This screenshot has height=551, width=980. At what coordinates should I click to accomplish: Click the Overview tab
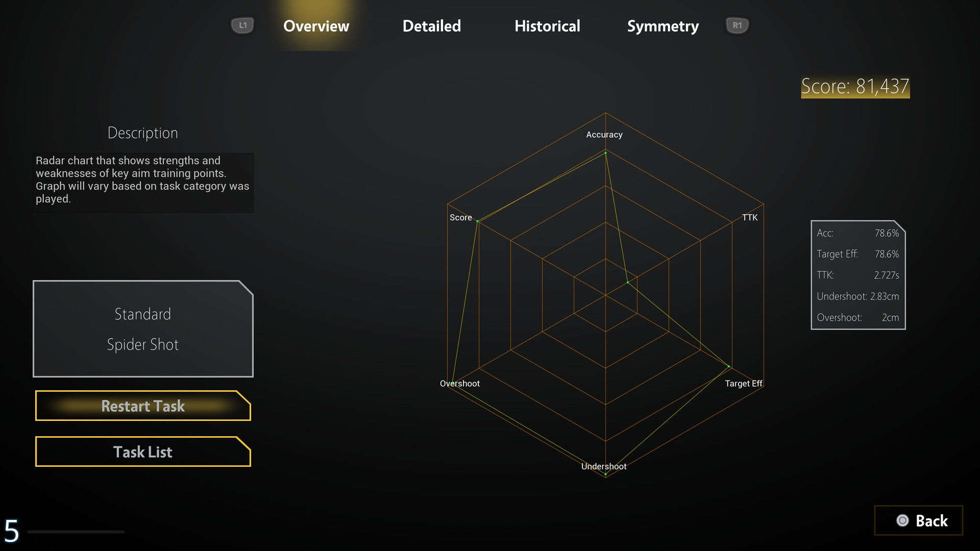point(316,26)
